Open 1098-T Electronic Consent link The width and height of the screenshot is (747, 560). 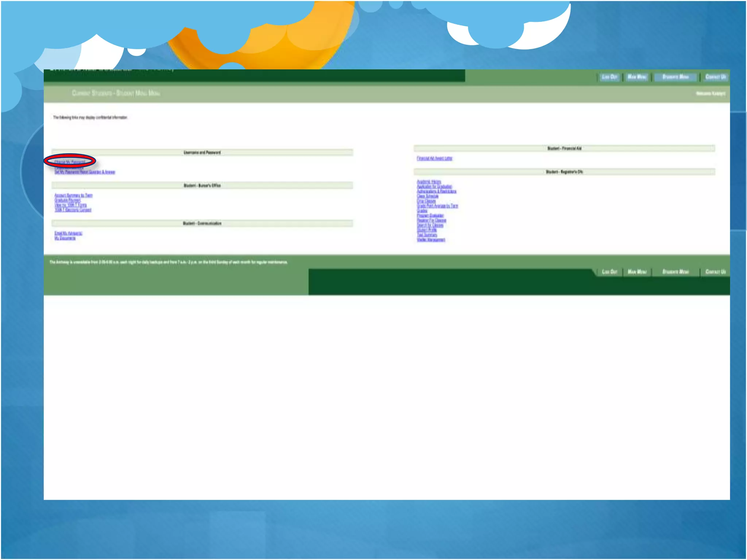[73, 210]
